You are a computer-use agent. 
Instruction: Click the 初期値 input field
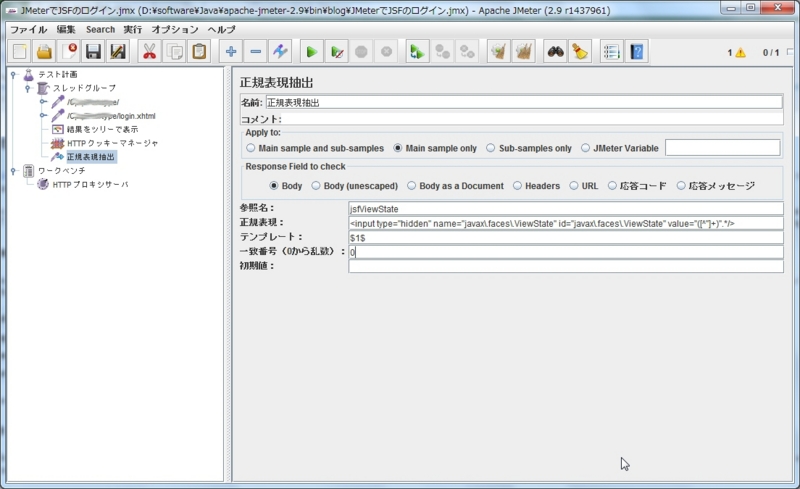566,266
